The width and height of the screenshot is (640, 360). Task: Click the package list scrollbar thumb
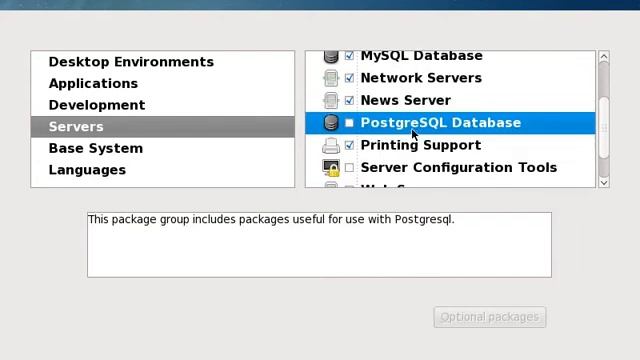coord(604,127)
